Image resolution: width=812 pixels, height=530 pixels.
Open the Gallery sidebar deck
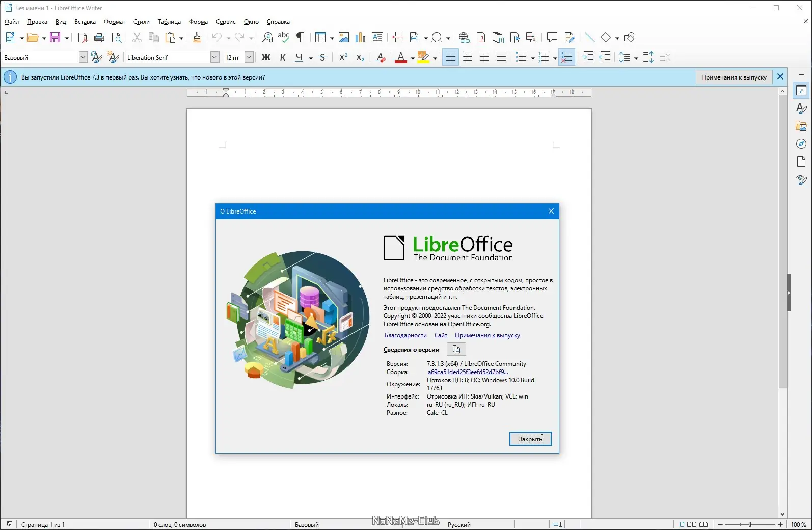point(801,126)
